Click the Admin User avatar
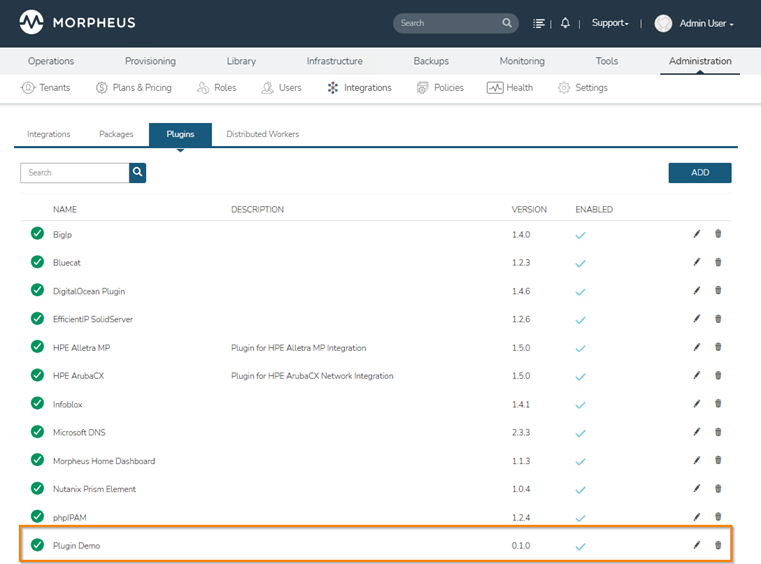 [x=663, y=23]
